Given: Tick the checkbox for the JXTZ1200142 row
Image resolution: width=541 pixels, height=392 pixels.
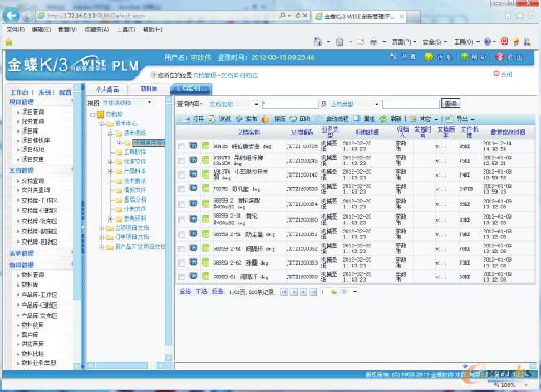Looking at the screenshot, I should click(x=181, y=174).
